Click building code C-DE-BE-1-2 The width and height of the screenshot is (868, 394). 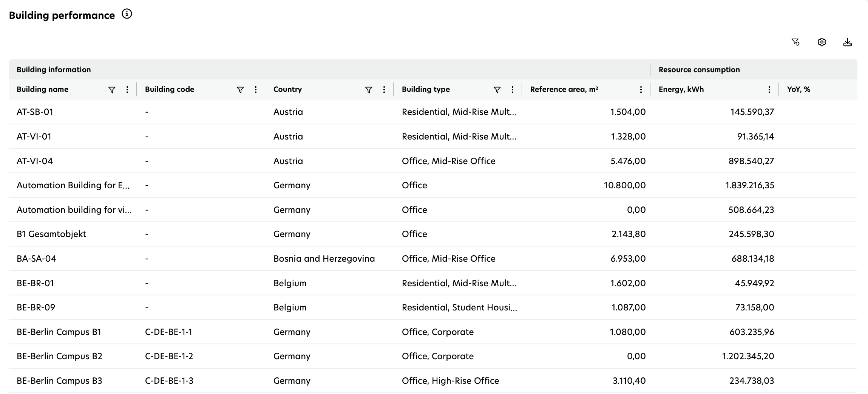[x=169, y=356]
